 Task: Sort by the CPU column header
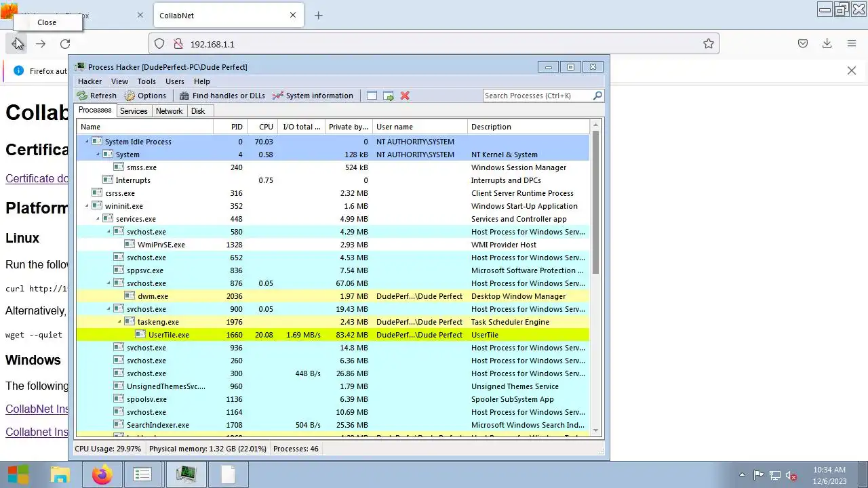pos(262,127)
